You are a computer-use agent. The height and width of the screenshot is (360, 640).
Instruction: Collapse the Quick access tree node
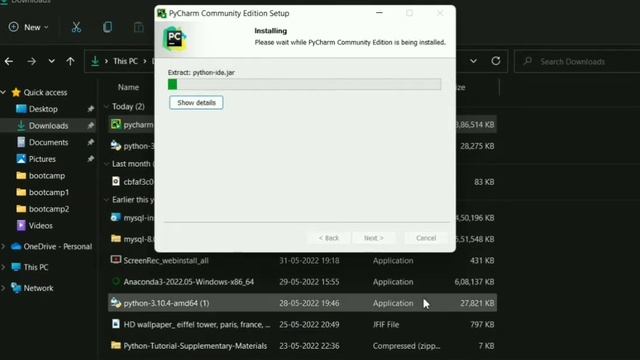[x=4, y=92]
